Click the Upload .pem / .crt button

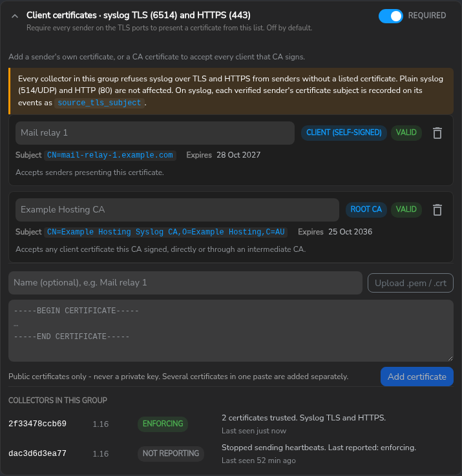click(410, 283)
